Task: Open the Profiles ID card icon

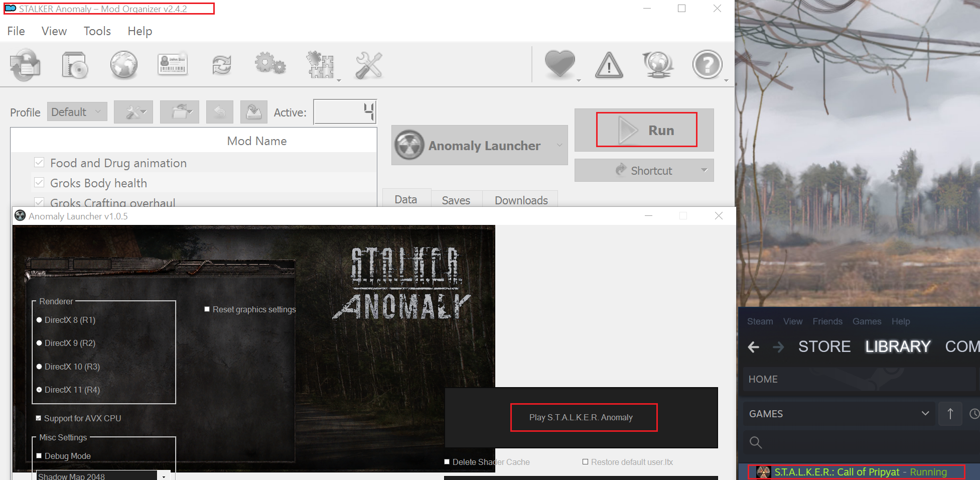Action: pyautogui.click(x=173, y=65)
